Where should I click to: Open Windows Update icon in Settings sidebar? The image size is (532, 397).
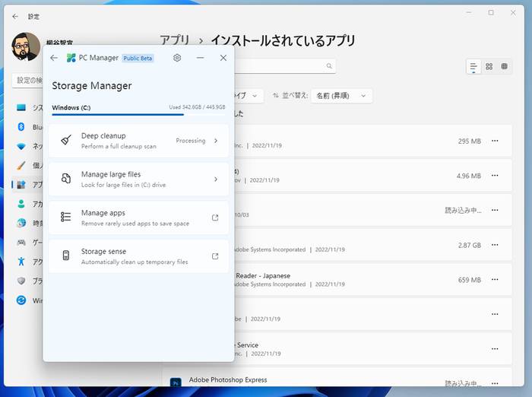(21, 300)
